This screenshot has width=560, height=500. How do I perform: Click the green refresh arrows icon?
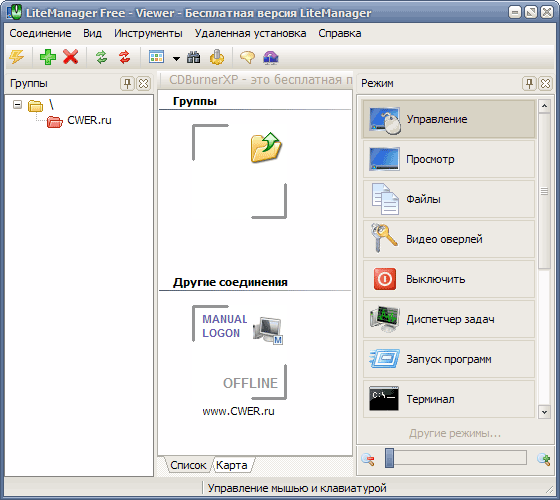(x=102, y=57)
